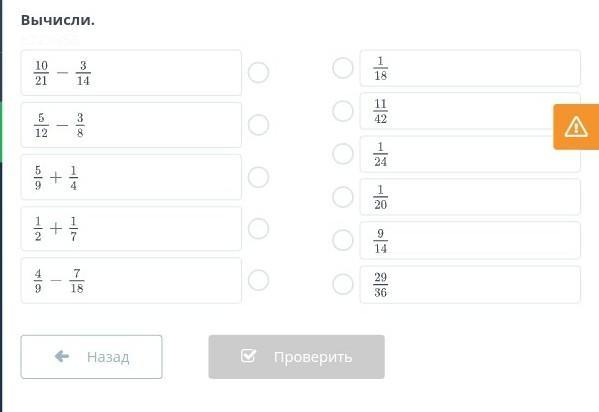The height and width of the screenshot is (412, 599).
Task: Click the expression box 10/21 − 3/14
Action: [131, 72]
